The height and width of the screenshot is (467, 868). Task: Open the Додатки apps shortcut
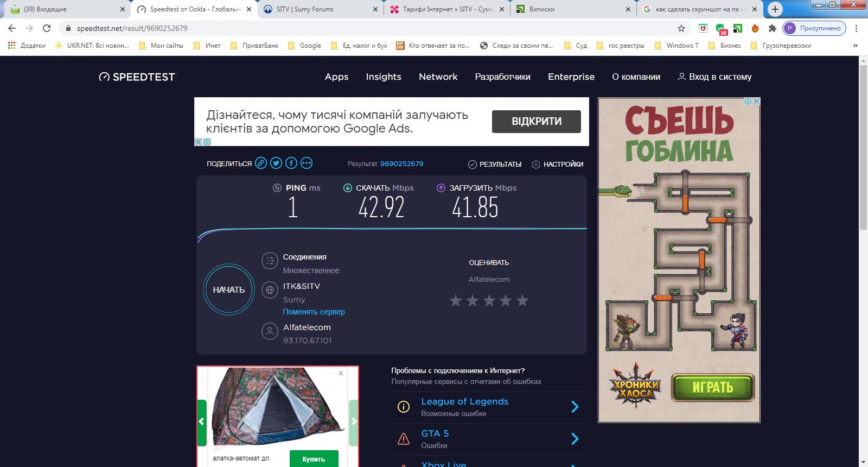[27, 46]
